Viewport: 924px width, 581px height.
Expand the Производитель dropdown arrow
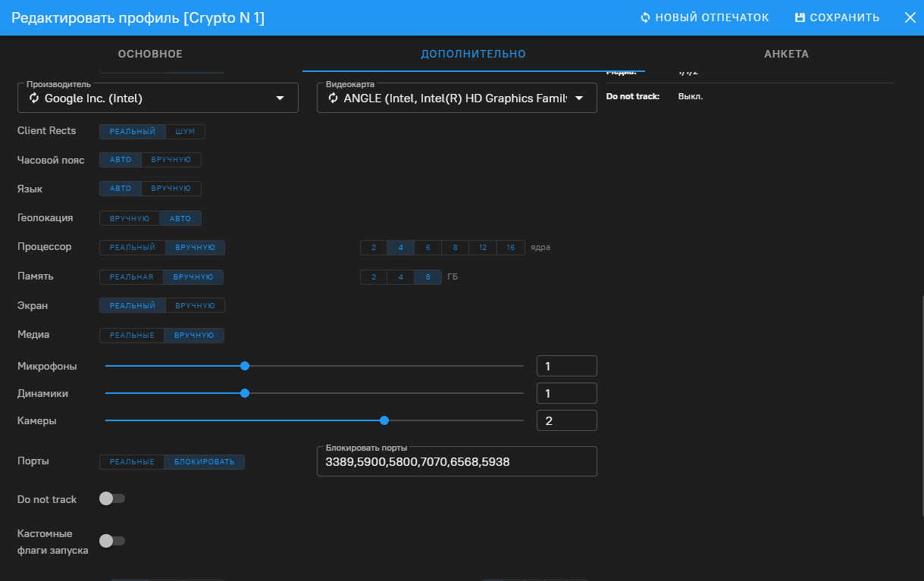click(280, 98)
